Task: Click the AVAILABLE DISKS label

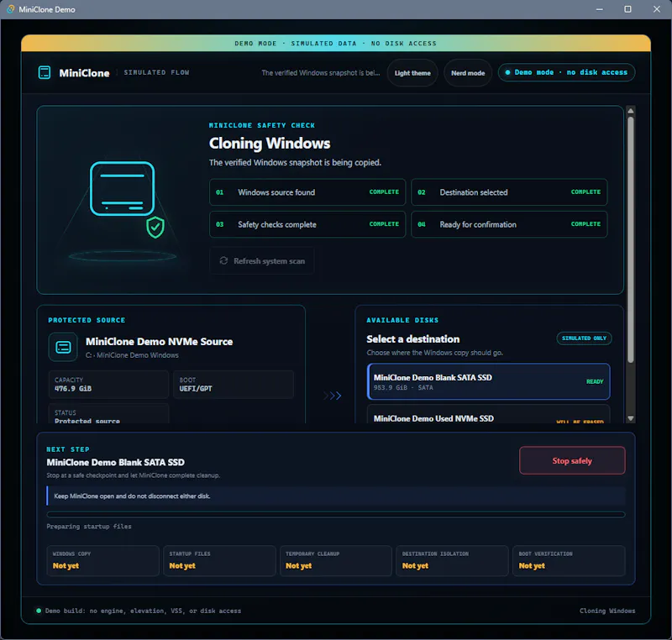Action: (x=402, y=320)
